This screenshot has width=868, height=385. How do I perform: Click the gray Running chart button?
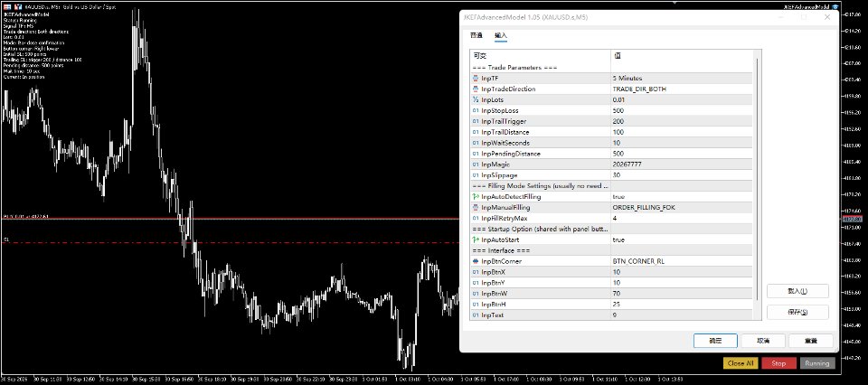tap(817, 363)
